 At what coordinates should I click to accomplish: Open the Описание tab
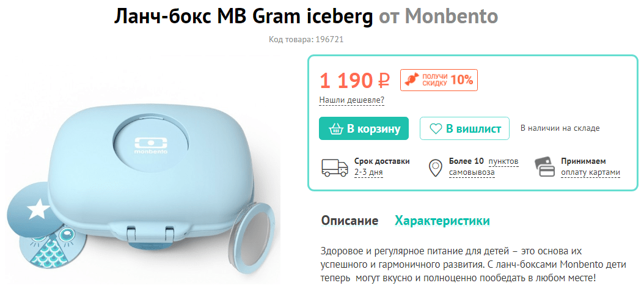[x=349, y=221]
